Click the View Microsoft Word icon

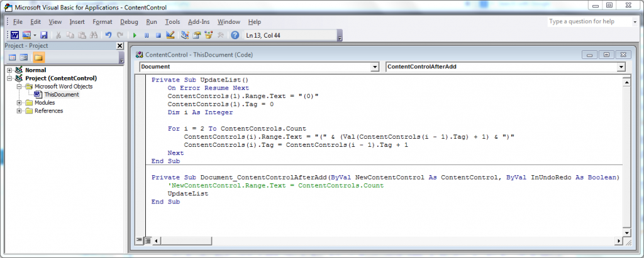coord(14,35)
